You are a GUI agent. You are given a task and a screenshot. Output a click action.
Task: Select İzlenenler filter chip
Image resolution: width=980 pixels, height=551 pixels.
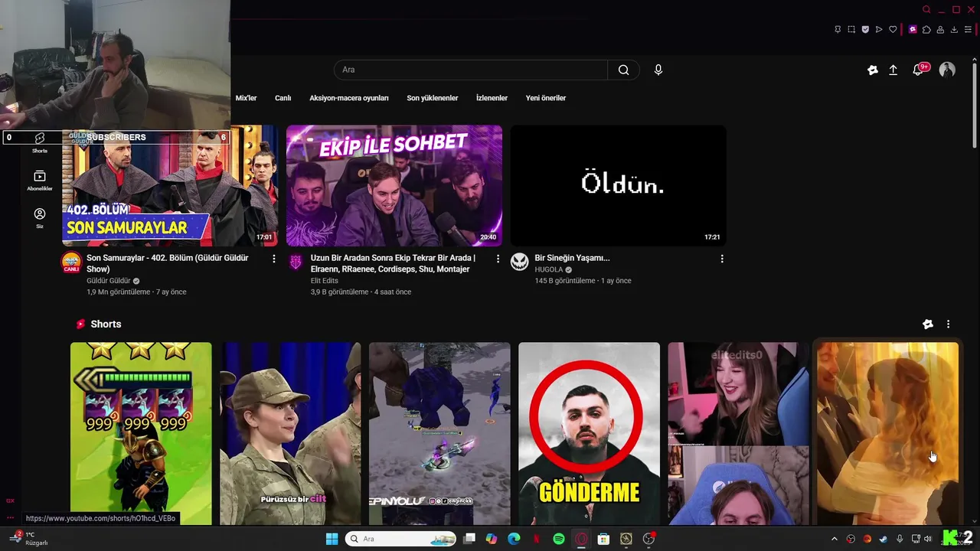[x=492, y=98]
